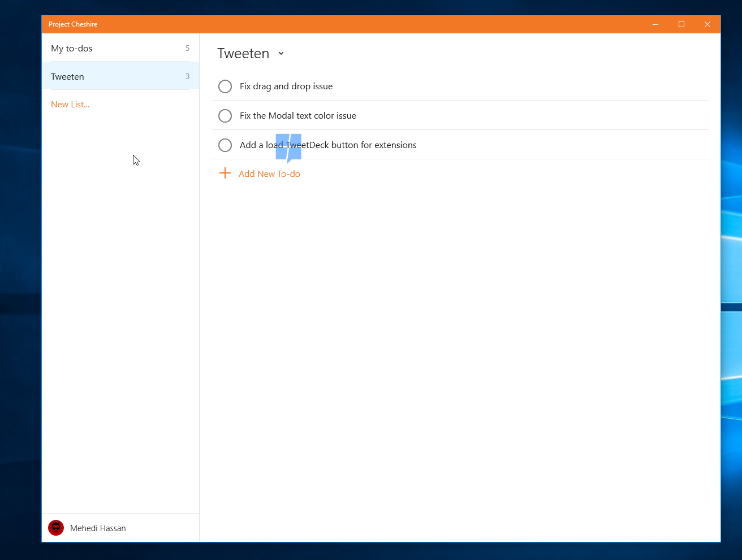The width and height of the screenshot is (742, 560).
Task: Maximize the Project Cheshire window
Action: pyautogui.click(x=681, y=24)
